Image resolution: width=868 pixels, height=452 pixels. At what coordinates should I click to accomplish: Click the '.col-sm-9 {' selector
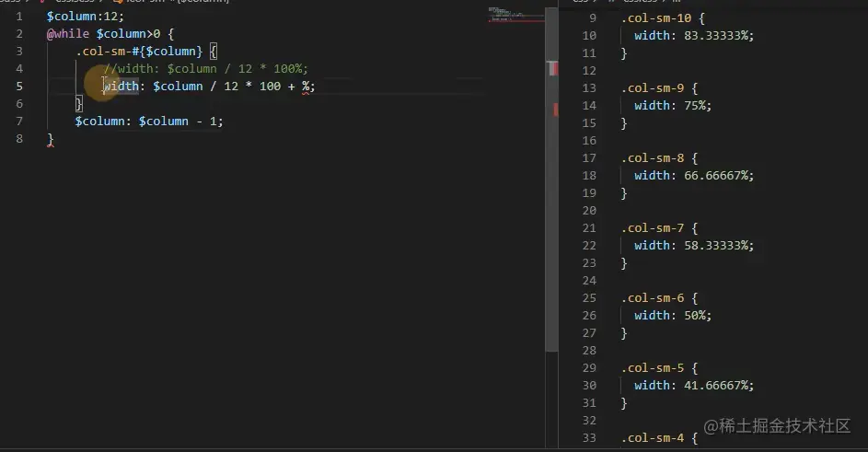coord(659,88)
